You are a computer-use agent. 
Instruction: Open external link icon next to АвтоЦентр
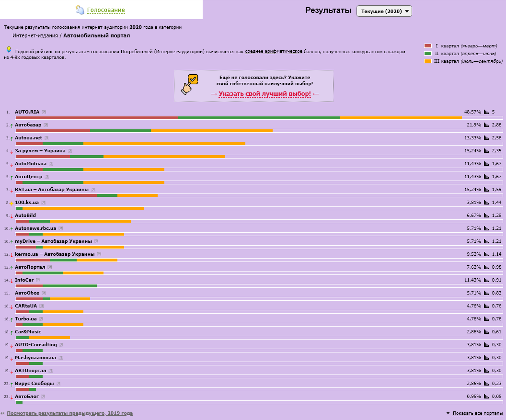tap(47, 176)
